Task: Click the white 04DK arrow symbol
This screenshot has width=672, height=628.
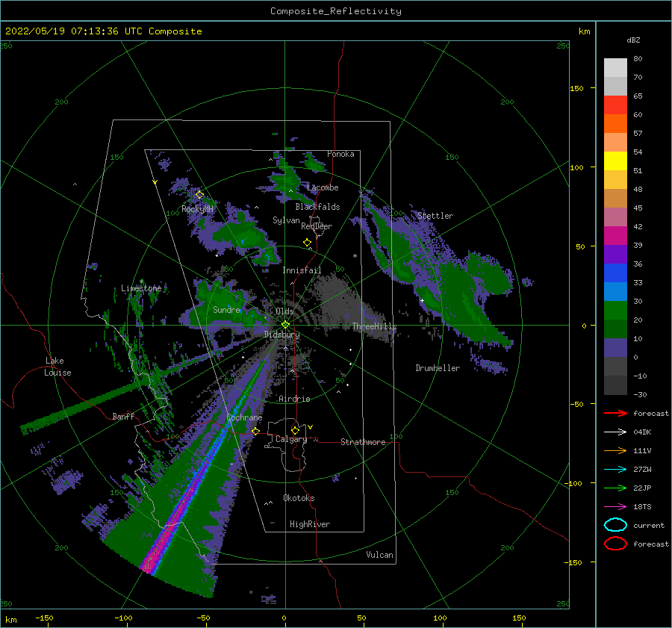Action: (615, 432)
